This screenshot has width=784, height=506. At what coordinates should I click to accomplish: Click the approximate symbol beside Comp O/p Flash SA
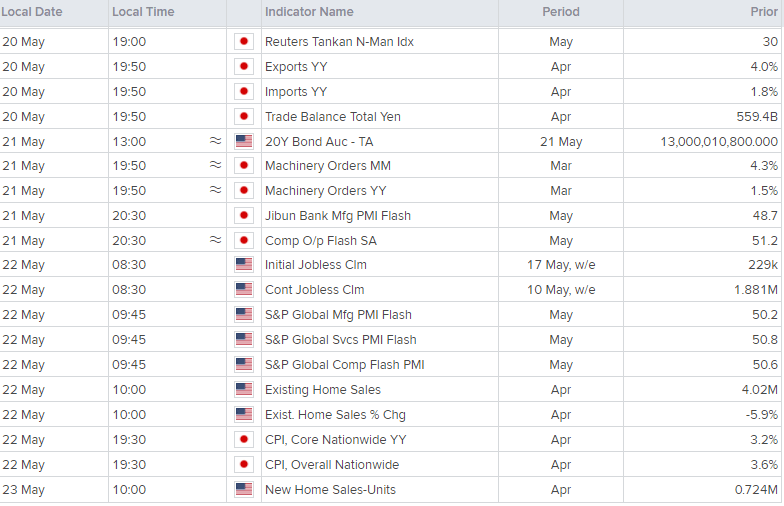tap(216, 240)
